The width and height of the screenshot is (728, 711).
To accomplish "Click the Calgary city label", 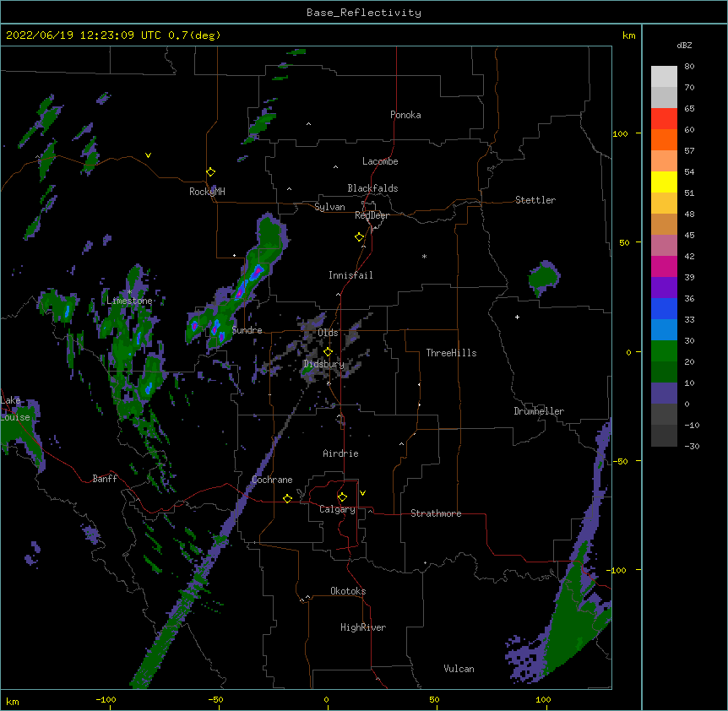I will coord(337,509).
